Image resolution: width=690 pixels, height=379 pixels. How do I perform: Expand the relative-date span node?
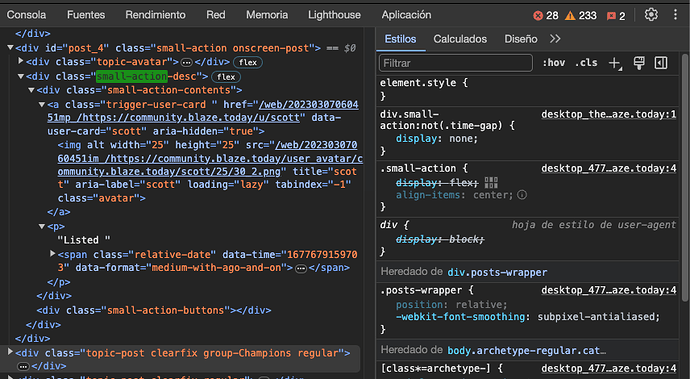click(x=52, y=254)
